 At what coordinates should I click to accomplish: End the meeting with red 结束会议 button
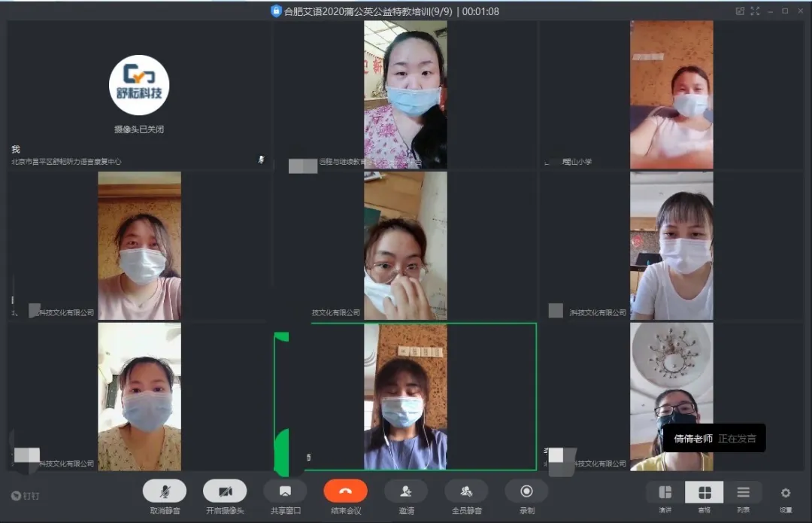coord(346,491)
